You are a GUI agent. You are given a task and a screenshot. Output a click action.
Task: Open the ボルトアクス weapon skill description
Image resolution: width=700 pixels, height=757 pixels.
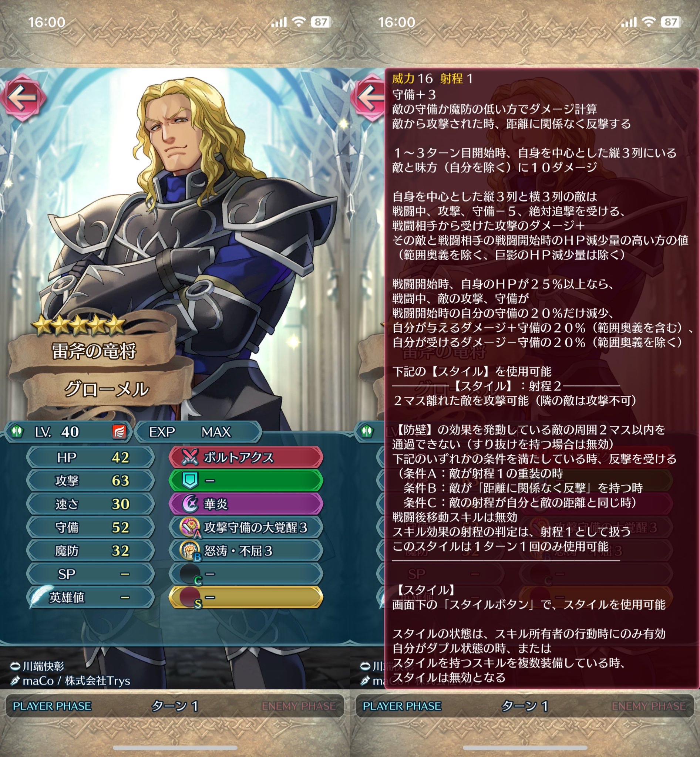pos(246,457)
